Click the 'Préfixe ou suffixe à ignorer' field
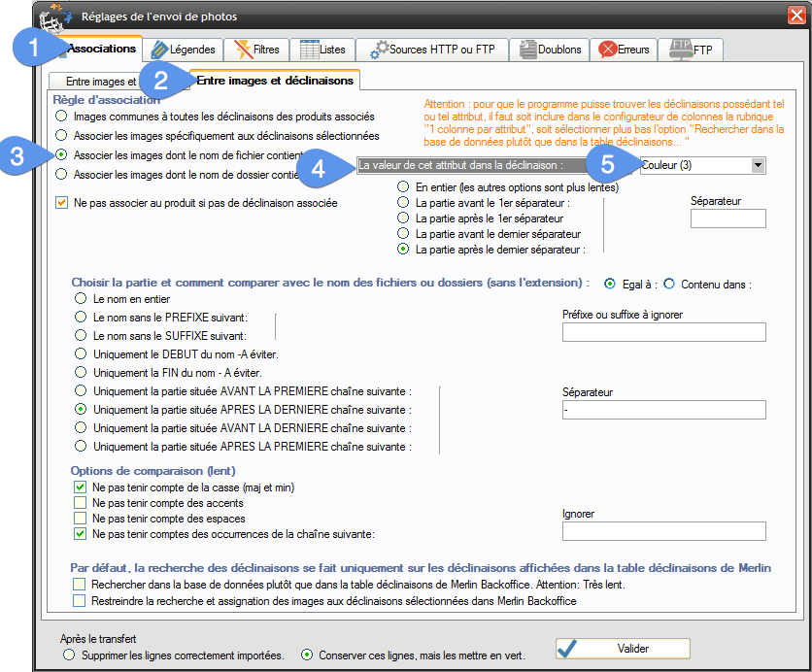812x672 pixels. (x=663, y=333)
